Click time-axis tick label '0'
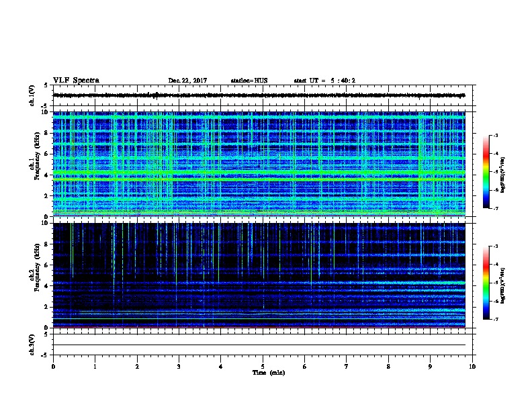Screen dimensions: 532x411 coord(53,366)
